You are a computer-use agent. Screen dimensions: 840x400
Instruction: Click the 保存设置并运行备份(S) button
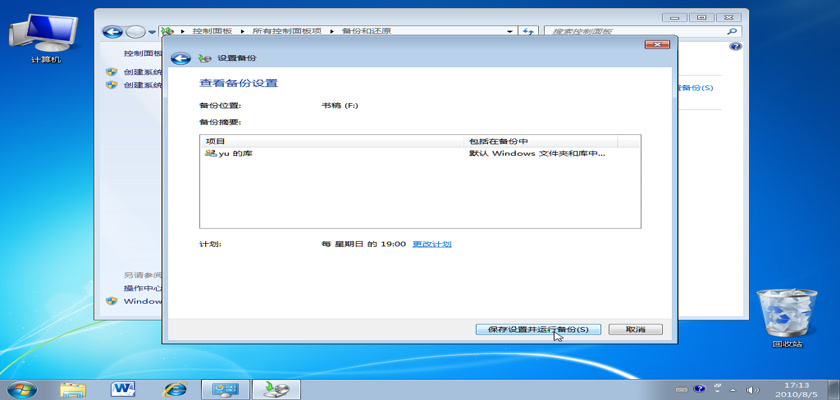coord(538,329)
